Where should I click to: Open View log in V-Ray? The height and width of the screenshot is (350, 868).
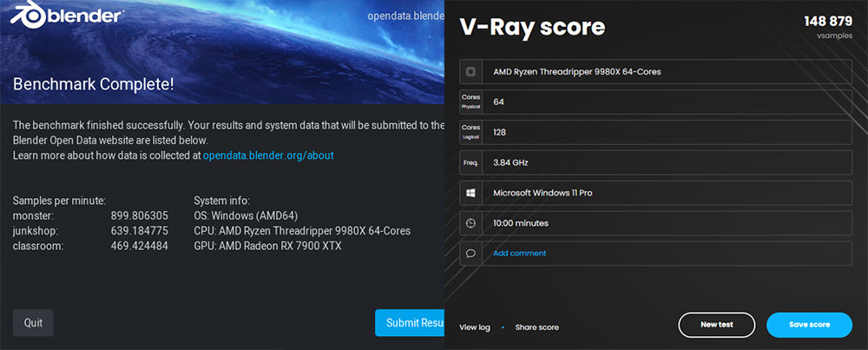coord(475,327)
